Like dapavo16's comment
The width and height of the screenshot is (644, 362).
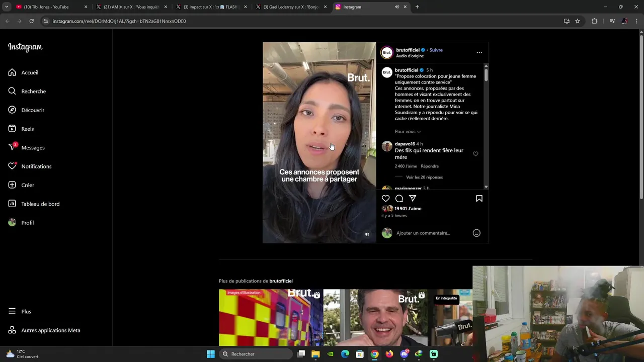475,154
